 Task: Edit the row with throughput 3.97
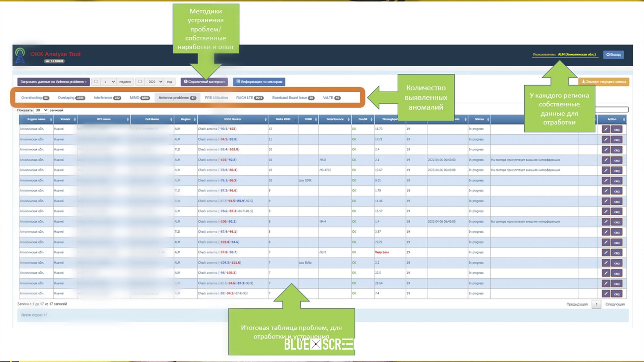click(x=606, y=232)
